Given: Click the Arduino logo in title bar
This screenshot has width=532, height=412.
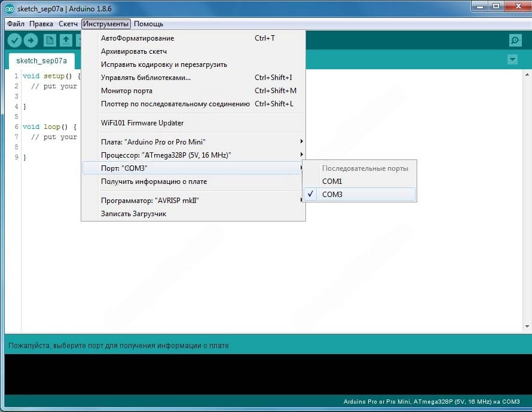Looking at the screenshot, I should pos(10,9).
